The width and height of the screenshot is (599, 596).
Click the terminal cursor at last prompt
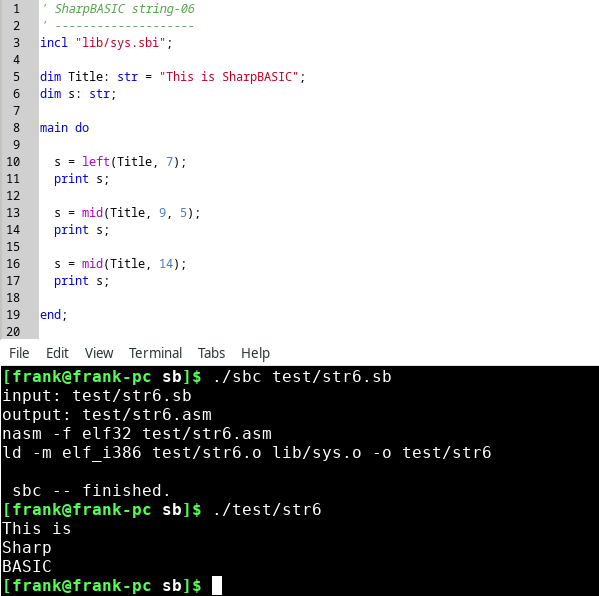217,585
